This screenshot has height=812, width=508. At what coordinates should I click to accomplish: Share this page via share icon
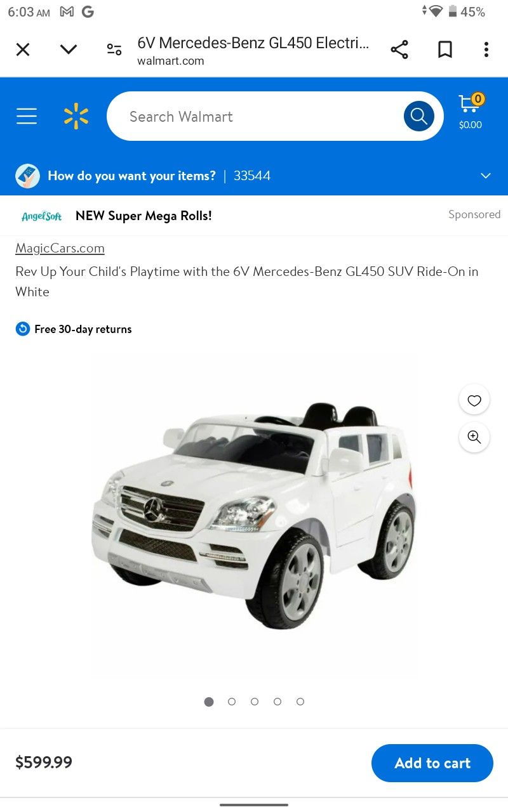[x=399, y=49]
